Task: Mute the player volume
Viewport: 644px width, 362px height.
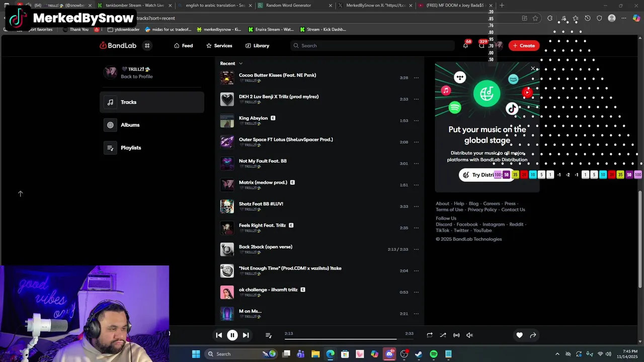Action: click(469, 335)
